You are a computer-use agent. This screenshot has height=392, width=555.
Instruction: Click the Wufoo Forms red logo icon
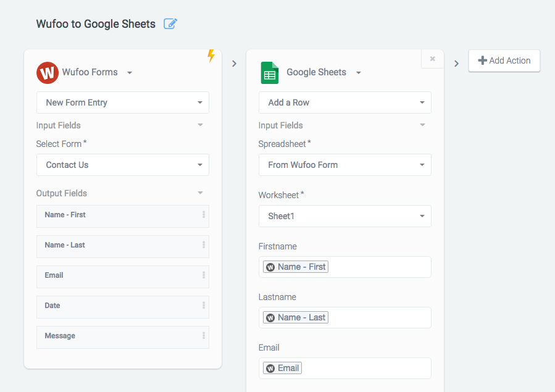pos(48,72)
